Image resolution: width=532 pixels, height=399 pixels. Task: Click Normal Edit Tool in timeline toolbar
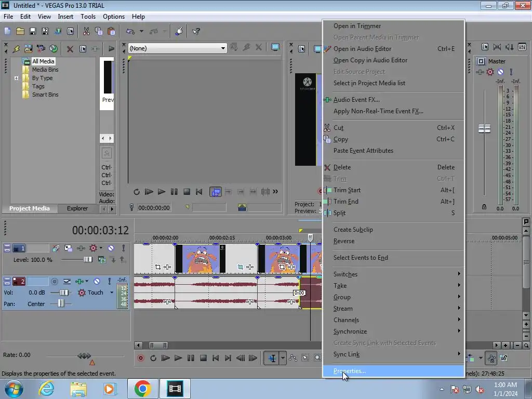tap(272, 358)
